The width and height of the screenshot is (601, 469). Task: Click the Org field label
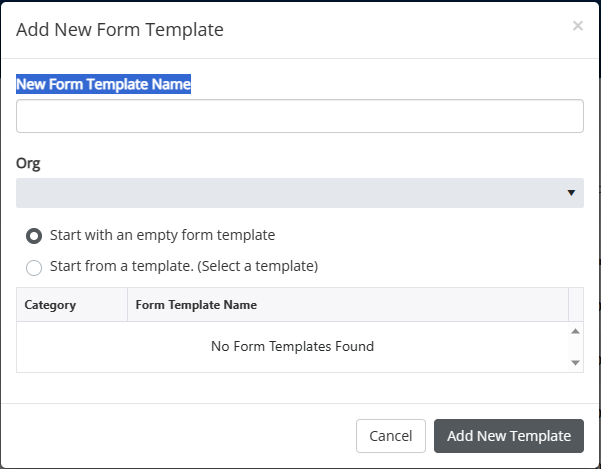coord(28,162)
